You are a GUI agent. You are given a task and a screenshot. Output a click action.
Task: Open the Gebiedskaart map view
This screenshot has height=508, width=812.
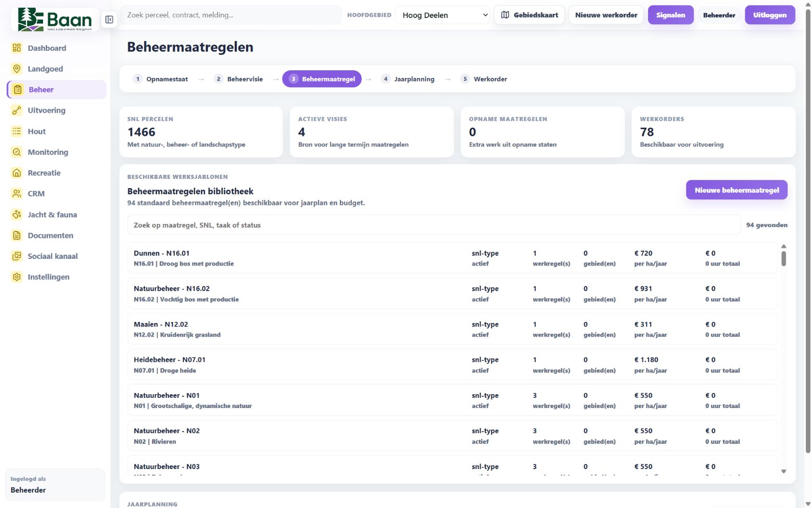pos(530,15)
